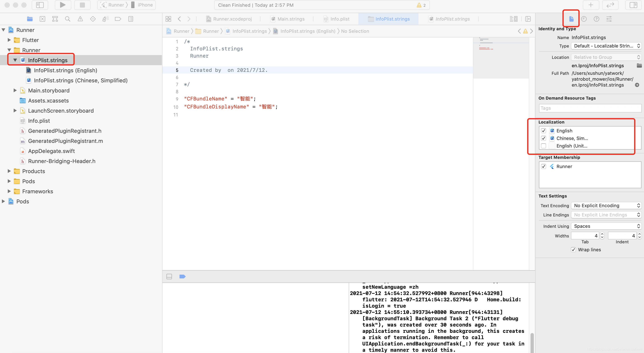The width and height of the screenshot is (644, 353).
Task: Click the On Demand Resource Tags field
Action: (590, 108)
